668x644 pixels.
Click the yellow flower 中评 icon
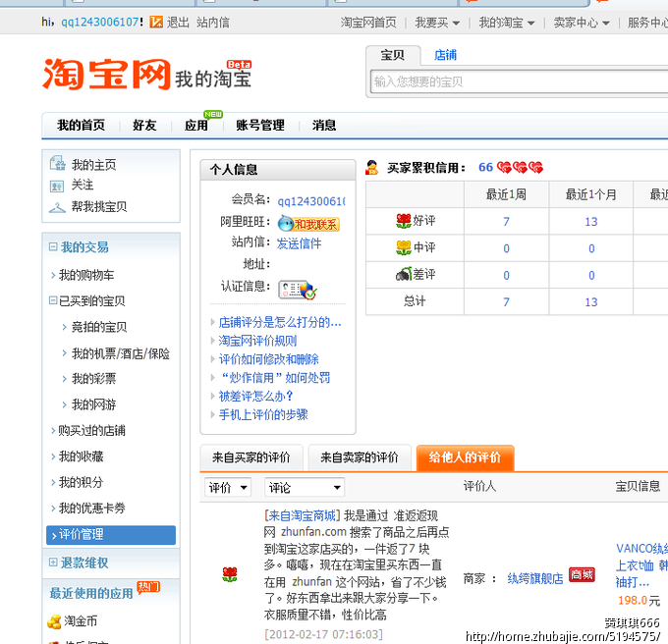click(403, 247)
